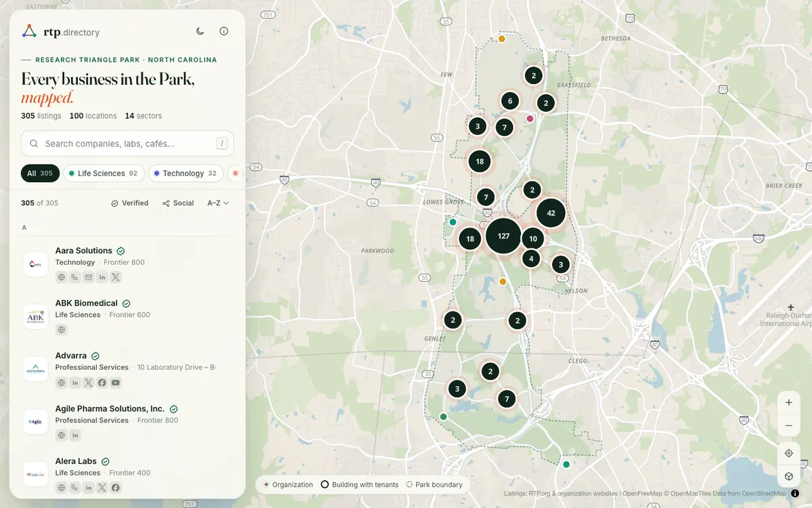This screenshot has width=812, height=508.
Task: Toggle map attribution info icon
Action: [x=795, y=493]
